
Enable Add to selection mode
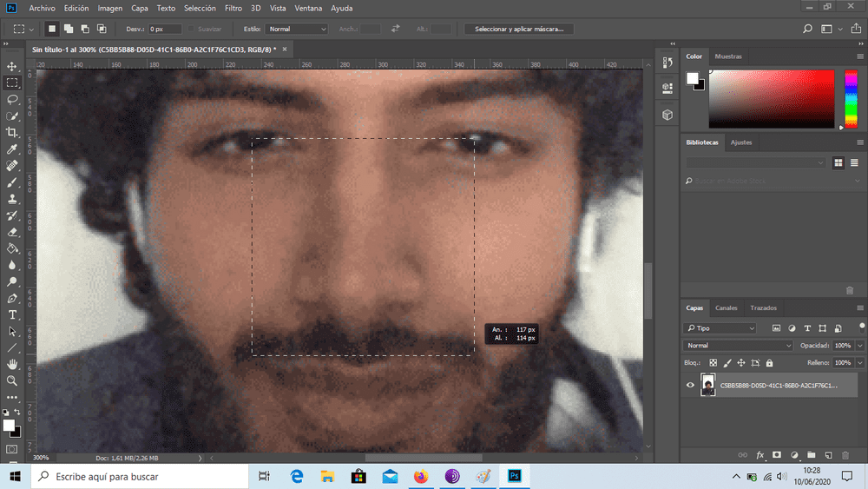(68, 29)
